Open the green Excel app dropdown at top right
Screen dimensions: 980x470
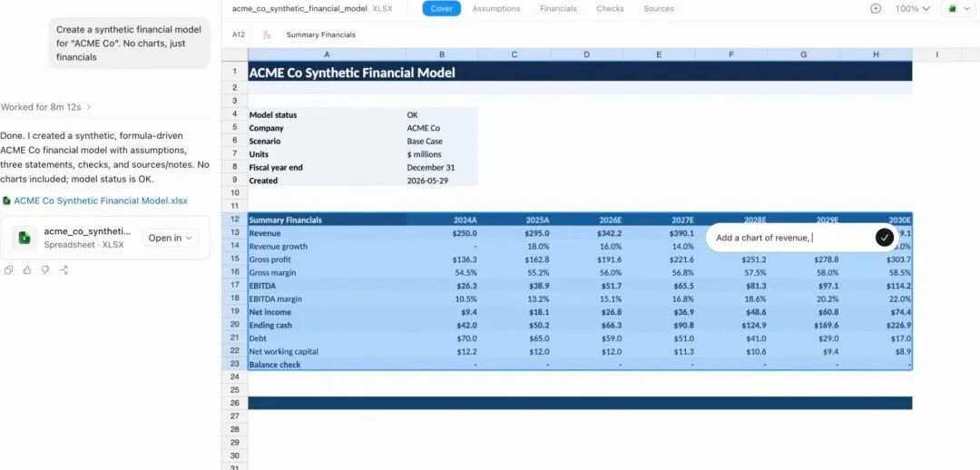[x=957, y=9]
